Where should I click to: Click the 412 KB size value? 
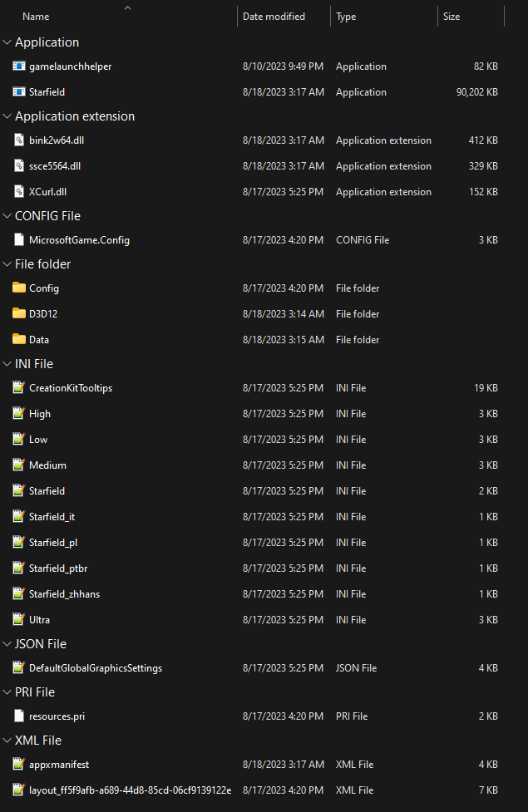coord(483,140)
